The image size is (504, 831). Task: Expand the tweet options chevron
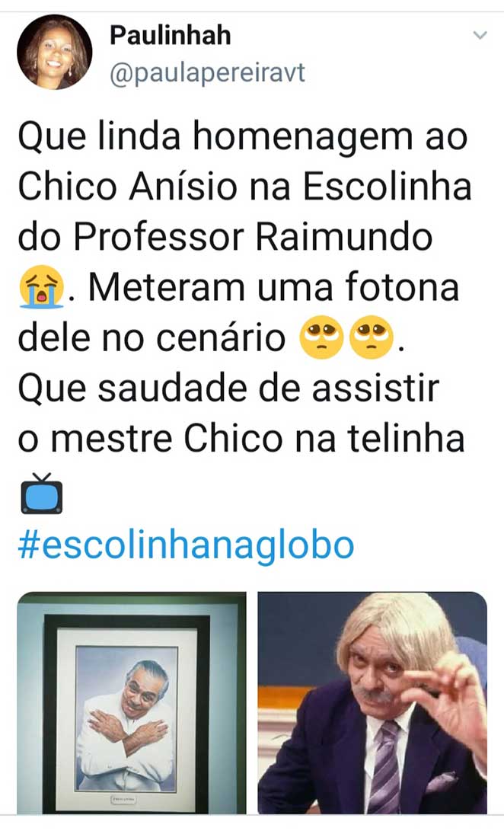480,36
